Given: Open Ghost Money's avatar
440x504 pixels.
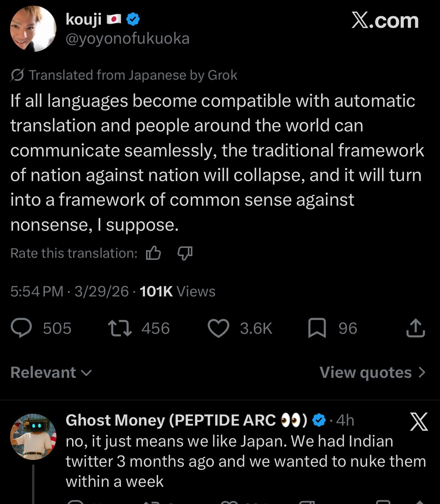Looking at the screenshot, I should click(33, 436).
